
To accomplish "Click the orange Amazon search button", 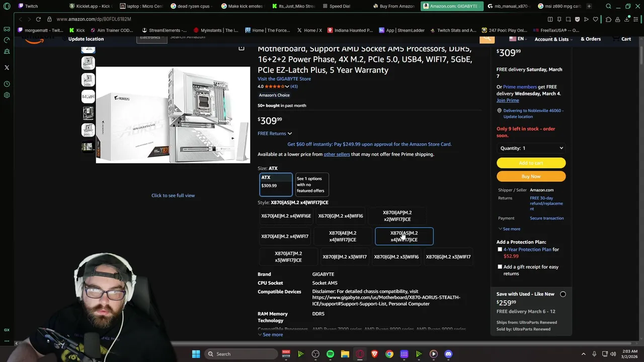I will (487, 39).
